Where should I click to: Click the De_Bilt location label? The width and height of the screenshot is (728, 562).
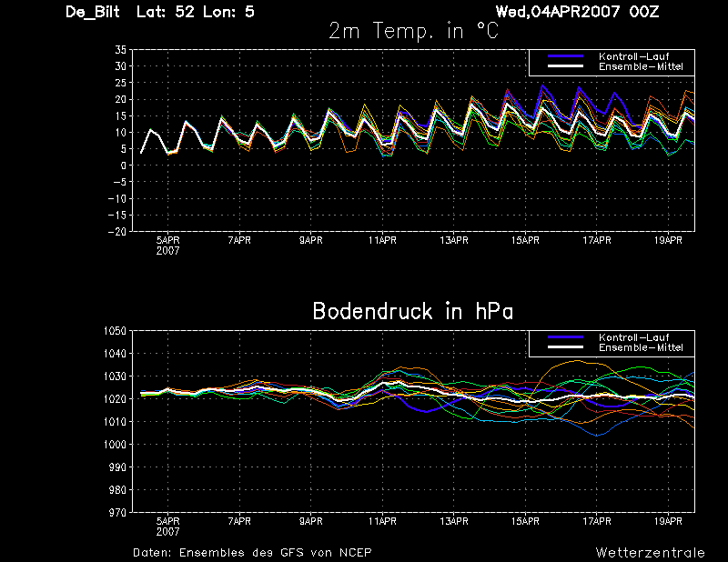(x=93, y=12)
